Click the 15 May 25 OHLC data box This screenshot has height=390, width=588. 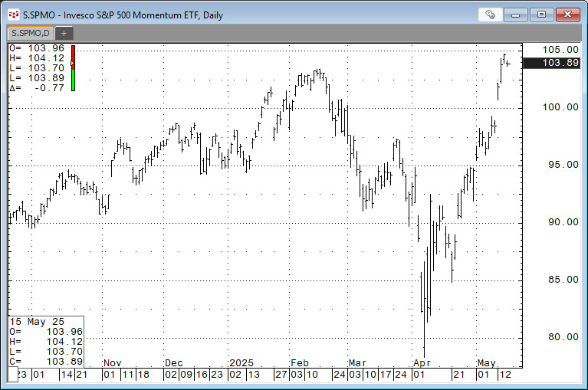[45, 339]
